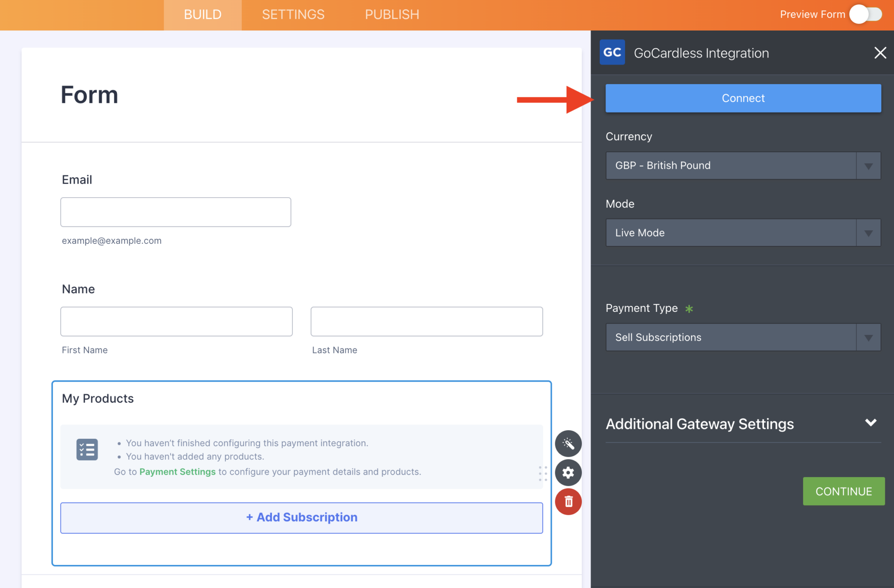Open the Payment Type dropdown

[742, 337]
